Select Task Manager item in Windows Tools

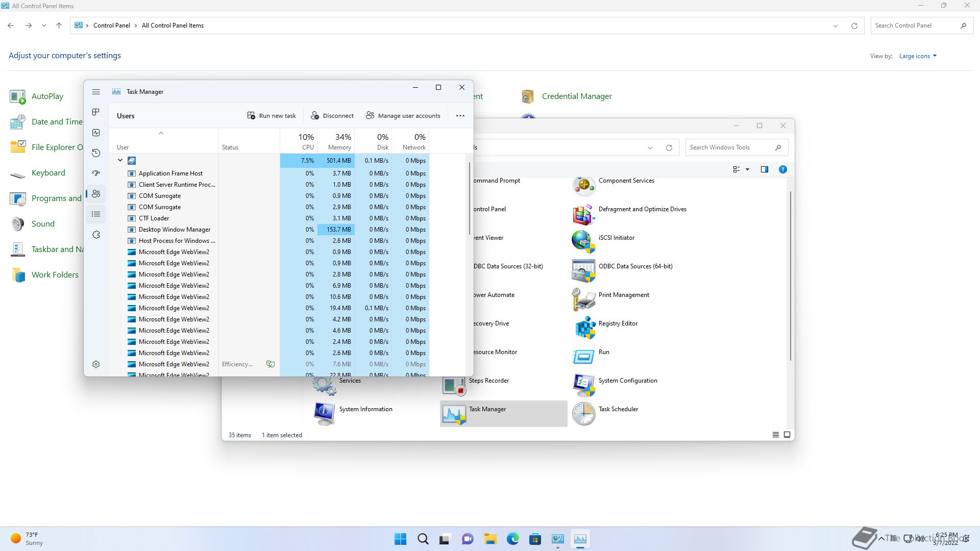[504, 414]
